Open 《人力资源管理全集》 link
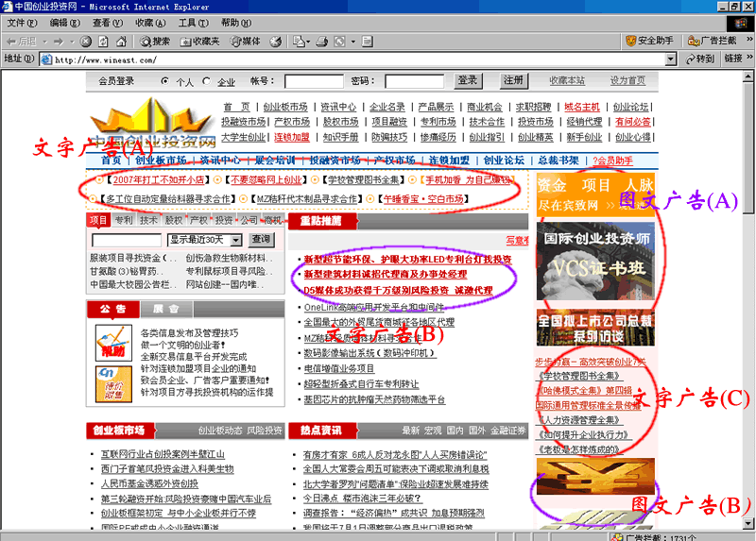The height and width of the screenshot is (541, 756). click(x=578, y=419)
